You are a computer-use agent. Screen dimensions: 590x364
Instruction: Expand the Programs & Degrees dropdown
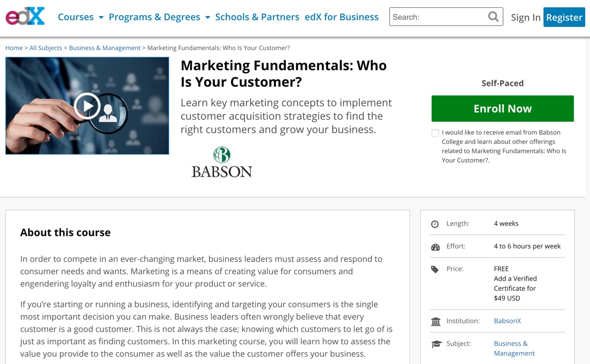point(155,17)
